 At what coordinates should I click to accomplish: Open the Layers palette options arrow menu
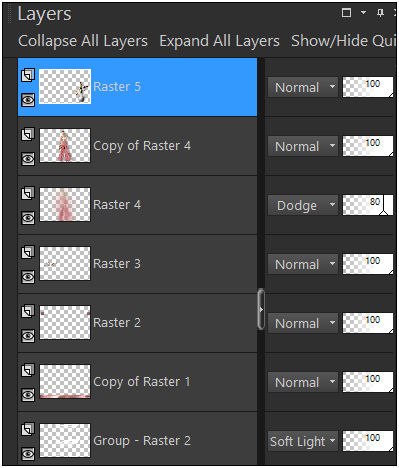[363, 13]
